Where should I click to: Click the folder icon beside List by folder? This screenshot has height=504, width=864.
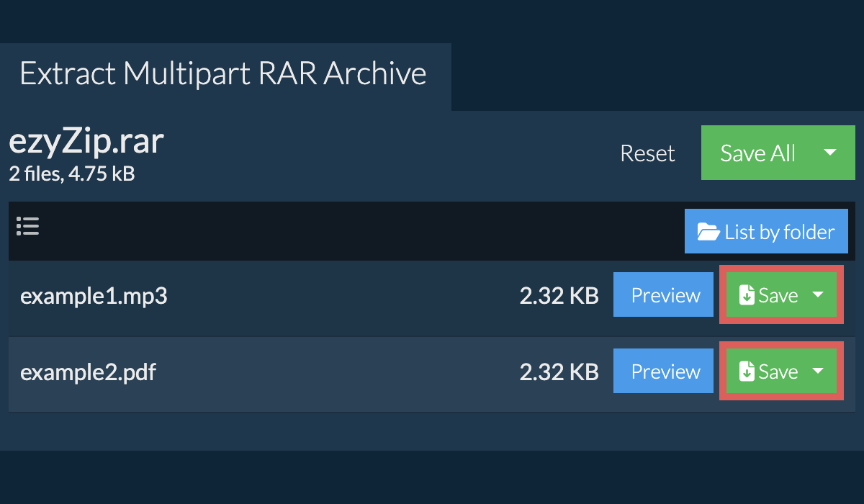(x=708, y=232)
